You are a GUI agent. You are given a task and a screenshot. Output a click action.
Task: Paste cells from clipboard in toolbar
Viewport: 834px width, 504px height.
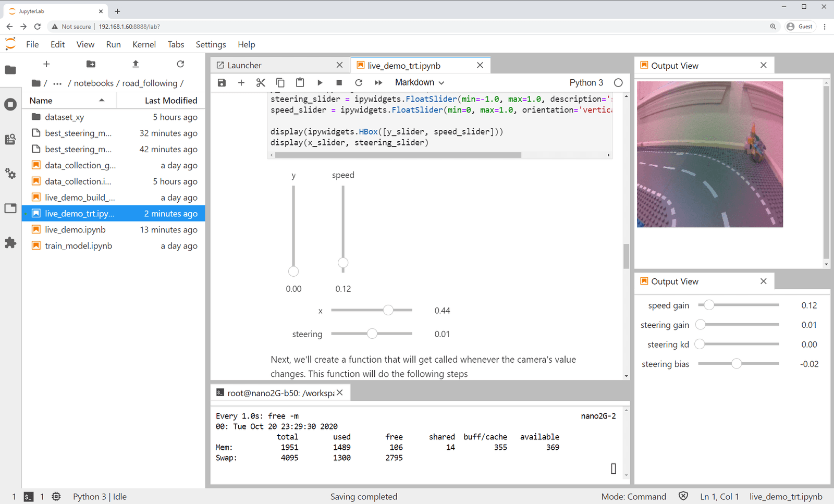click(300, 82)
